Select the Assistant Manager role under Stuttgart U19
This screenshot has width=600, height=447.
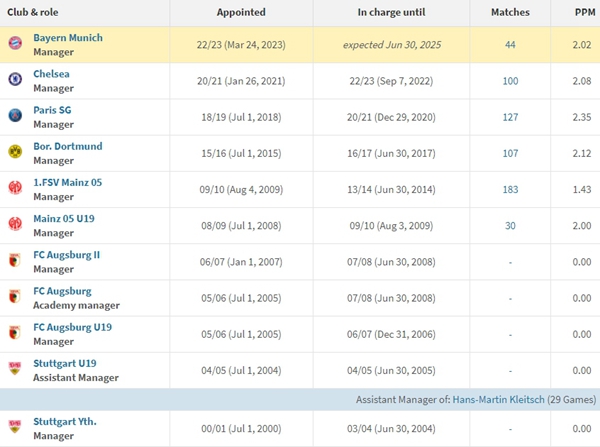click(76, 378)
